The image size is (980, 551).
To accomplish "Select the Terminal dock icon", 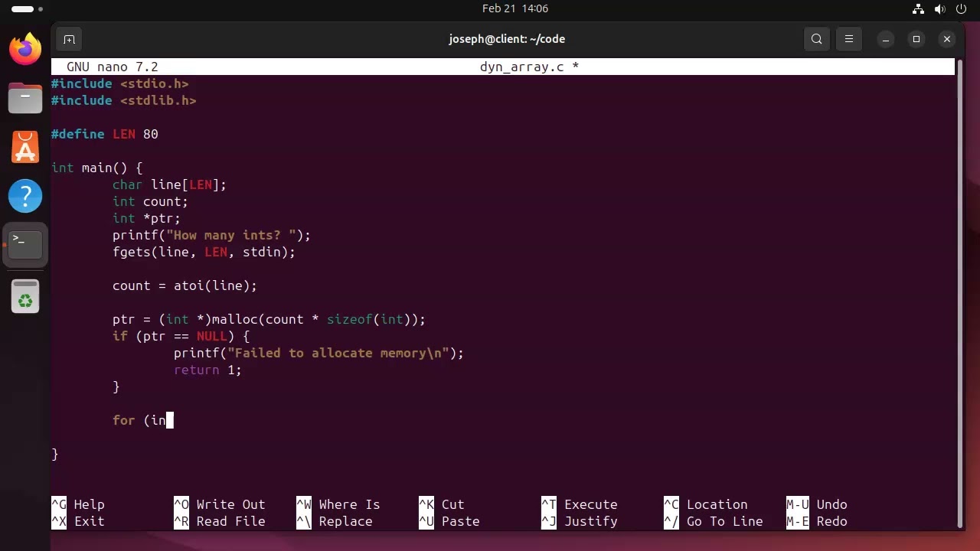I will click(25, 245).
